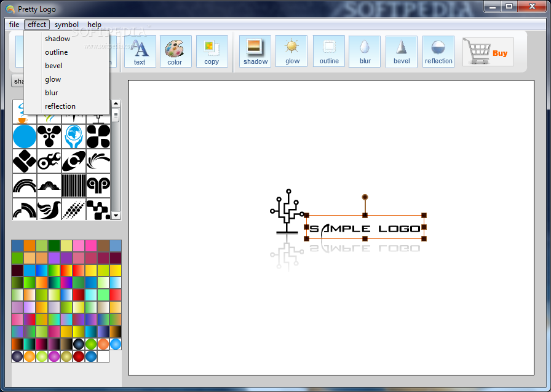Pick the tilted diamond tiles symbol
551x392 pixels.
[x=25, y=161]
